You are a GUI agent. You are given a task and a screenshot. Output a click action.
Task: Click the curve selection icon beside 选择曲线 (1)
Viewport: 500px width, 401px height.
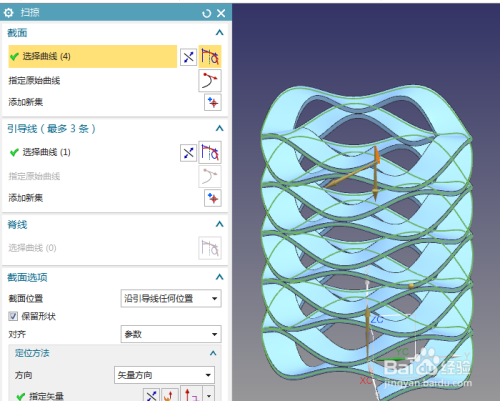point(210,152)
